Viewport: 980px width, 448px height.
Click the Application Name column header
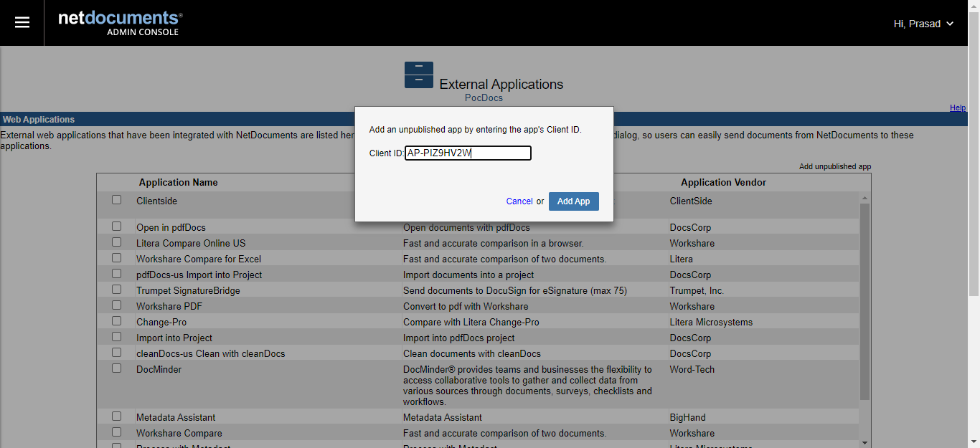(x=178, y=183)
